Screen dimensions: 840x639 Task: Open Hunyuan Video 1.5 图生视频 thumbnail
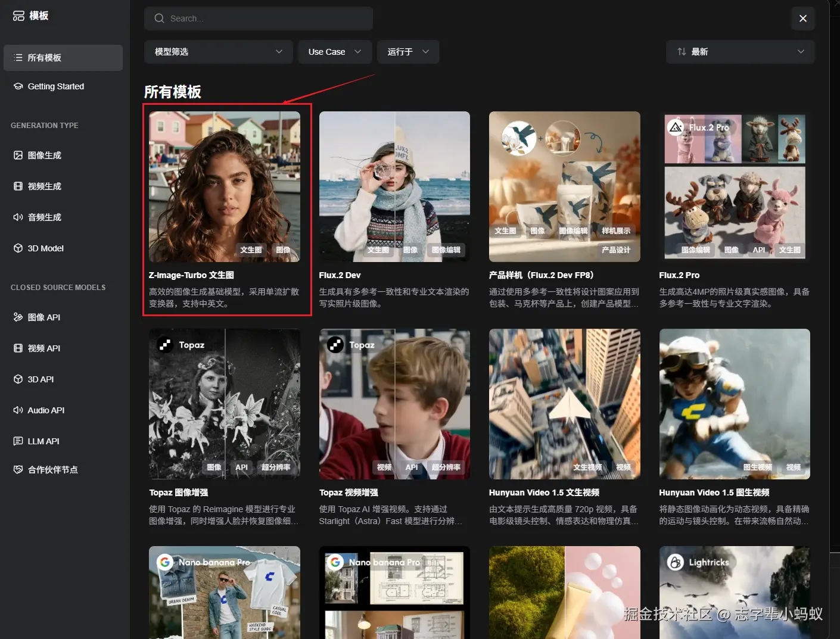pyautogui.click(x=735, y=404)
